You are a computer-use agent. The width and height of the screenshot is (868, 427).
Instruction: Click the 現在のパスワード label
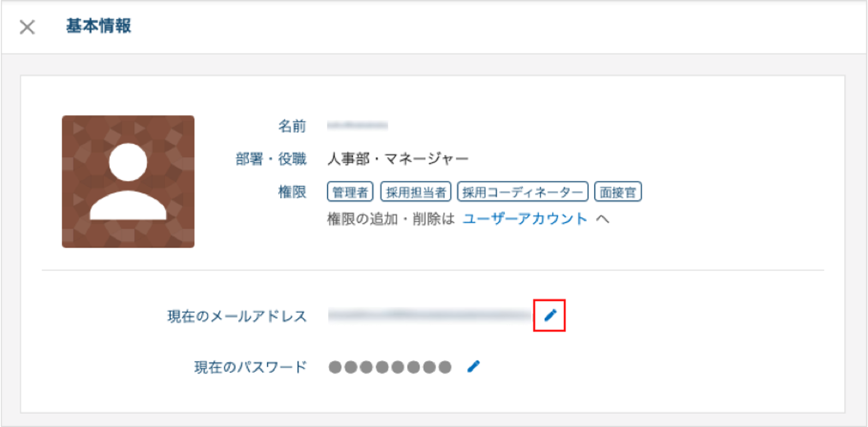click(250, 367)
